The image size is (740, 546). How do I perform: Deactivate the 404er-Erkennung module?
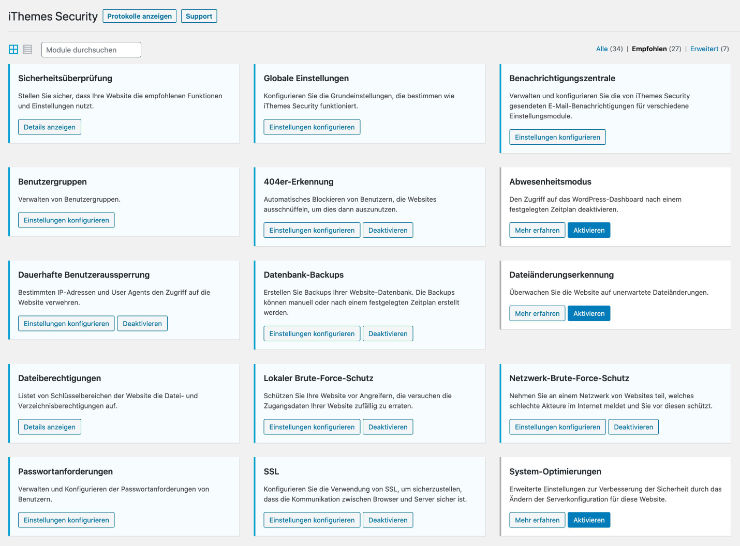coord(388,230)
